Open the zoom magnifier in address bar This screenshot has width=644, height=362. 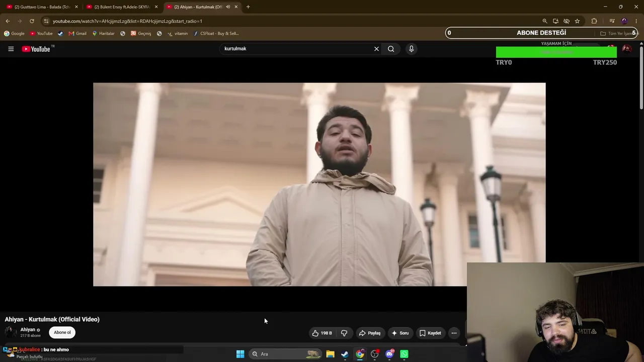[x=545, y=21]
